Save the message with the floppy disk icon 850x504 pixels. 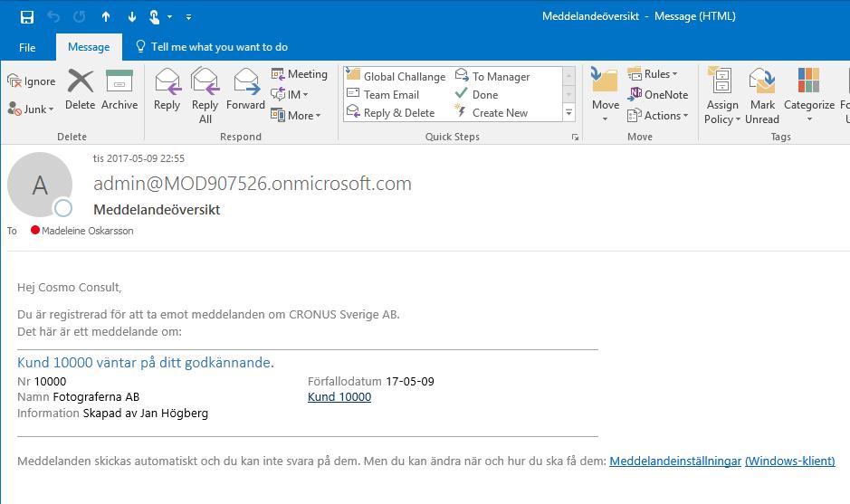(x=26, y=17)
